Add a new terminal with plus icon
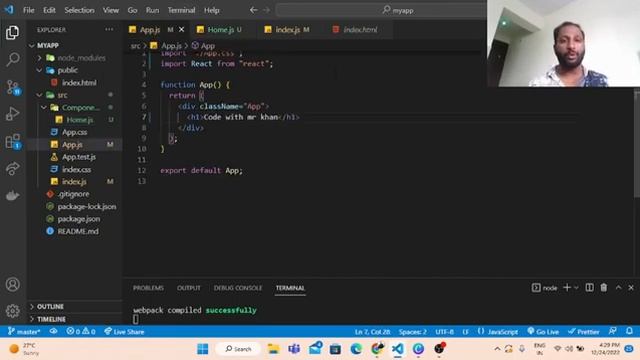Image resolution: width=640 pixels, height=360 pixels. click(567, 288)
